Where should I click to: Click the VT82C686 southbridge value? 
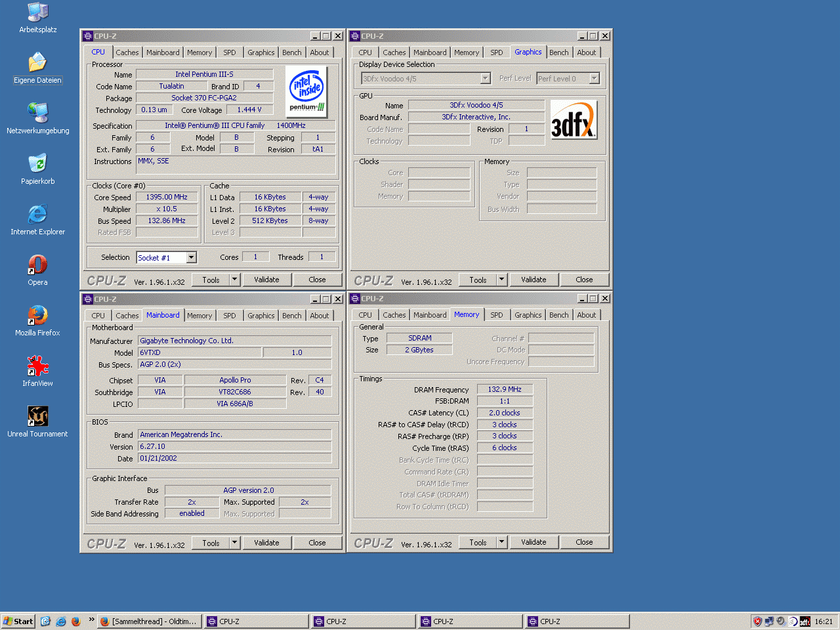235,392
